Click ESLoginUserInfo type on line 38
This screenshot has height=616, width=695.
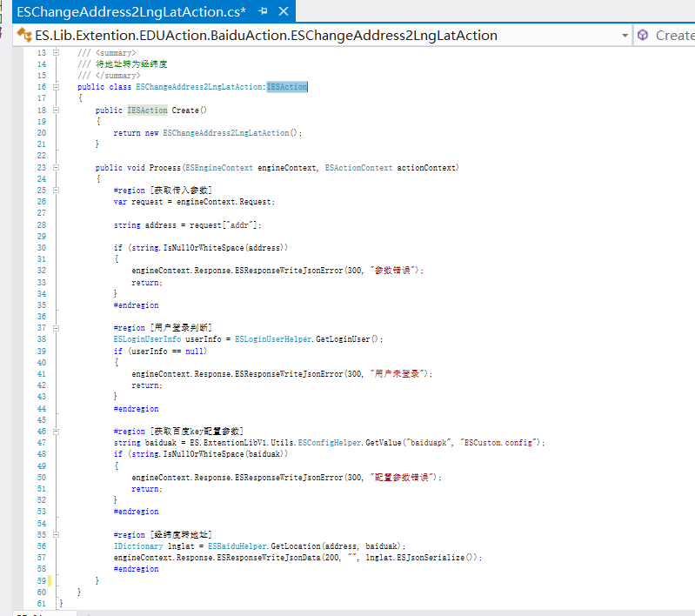click(x=147, y=339)
